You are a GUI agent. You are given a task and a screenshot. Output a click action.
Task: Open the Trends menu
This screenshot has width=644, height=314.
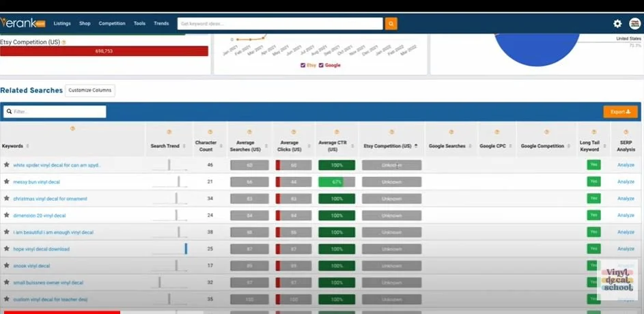coord(161,24)
